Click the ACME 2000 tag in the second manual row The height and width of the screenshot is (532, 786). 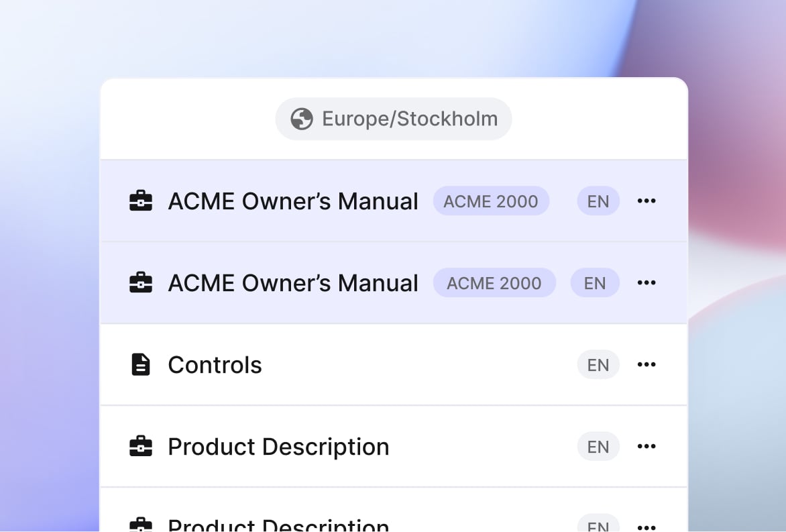[494, 283]
